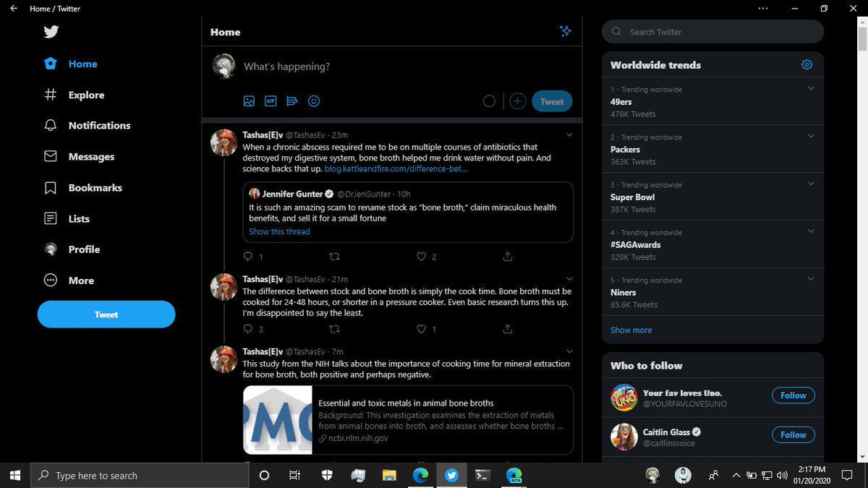Like TashasEv's tweet about cook time
Viewport: 868px width, 488px height.
(x=420, y=329)
